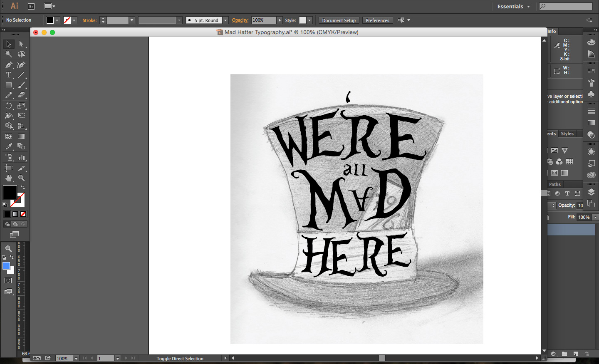Screen dimensions: 599x364
Task: Reset to default fill and stroke
Action: pos(5,205)
